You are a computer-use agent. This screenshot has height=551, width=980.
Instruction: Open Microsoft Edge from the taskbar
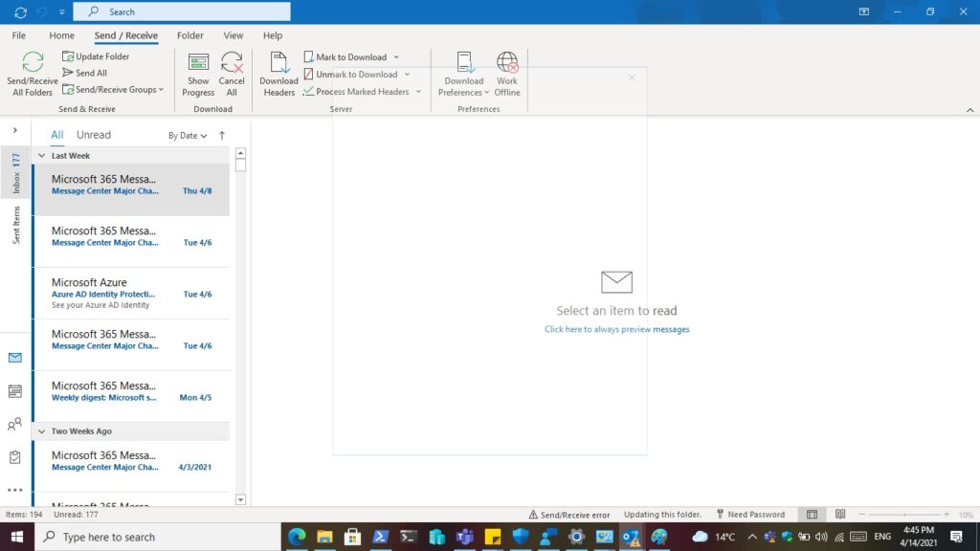[x=297, y=537]
